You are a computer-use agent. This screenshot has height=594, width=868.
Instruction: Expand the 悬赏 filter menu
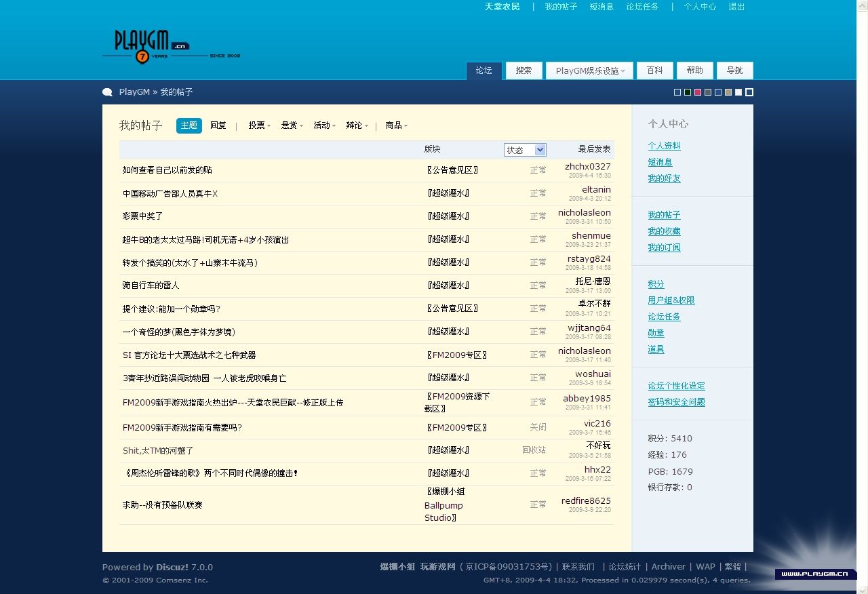point(292,125)
